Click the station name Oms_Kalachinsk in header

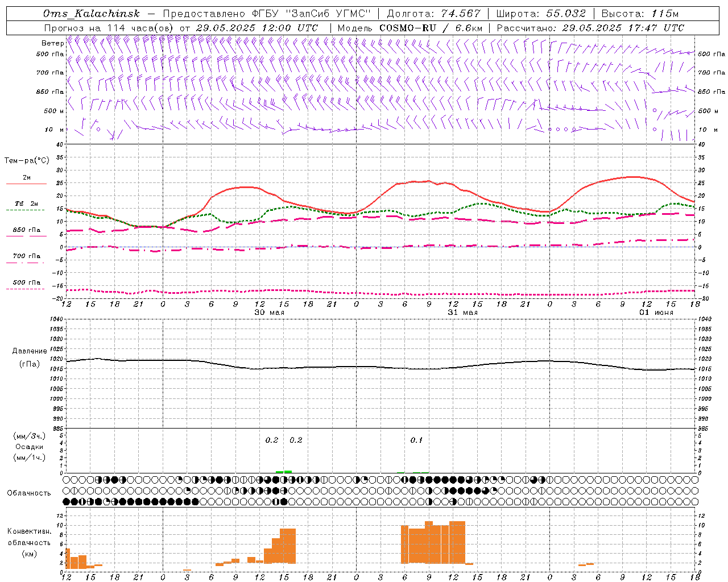coord(91,14)
